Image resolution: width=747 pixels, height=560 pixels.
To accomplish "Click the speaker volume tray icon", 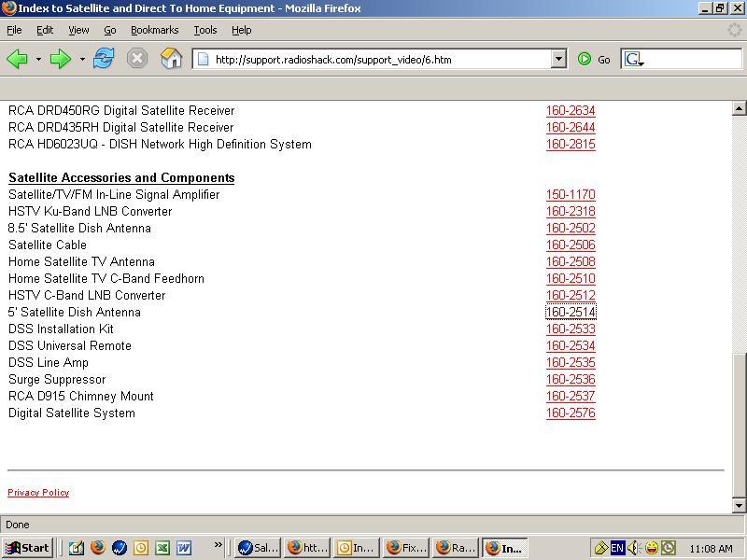I will pyautogui.click(x=634, y=548).
